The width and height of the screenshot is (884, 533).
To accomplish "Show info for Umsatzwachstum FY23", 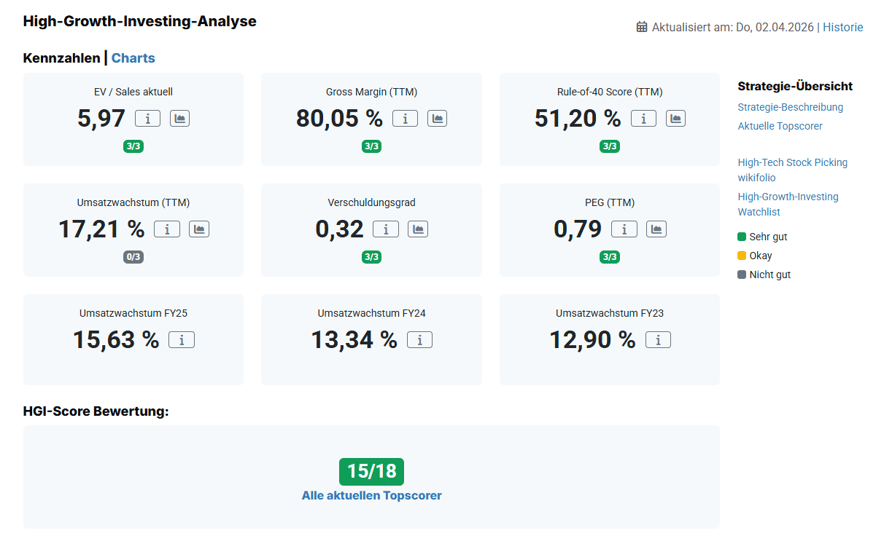I will tap(657, 340).
